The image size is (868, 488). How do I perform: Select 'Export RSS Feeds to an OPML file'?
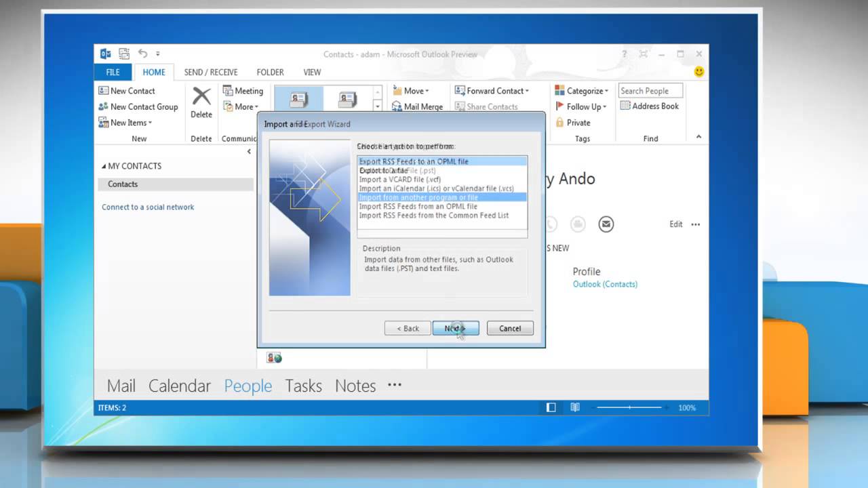point(442,161)
